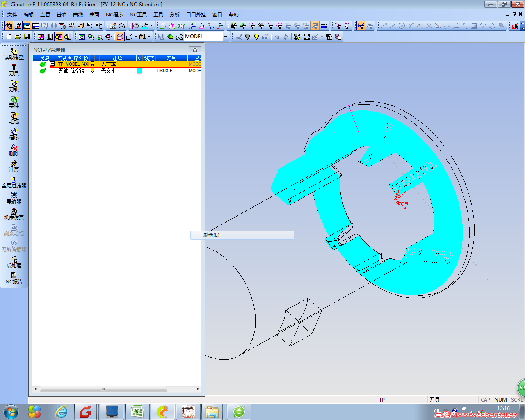
Task: Toggle the lightbulb on the 五轴-航空铣 row
Action: coord(93,71)
